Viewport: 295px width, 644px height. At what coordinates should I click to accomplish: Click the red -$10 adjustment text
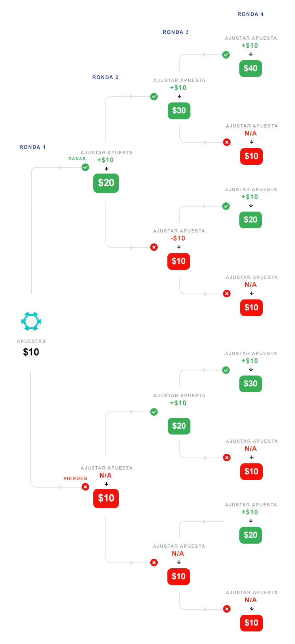178,238
